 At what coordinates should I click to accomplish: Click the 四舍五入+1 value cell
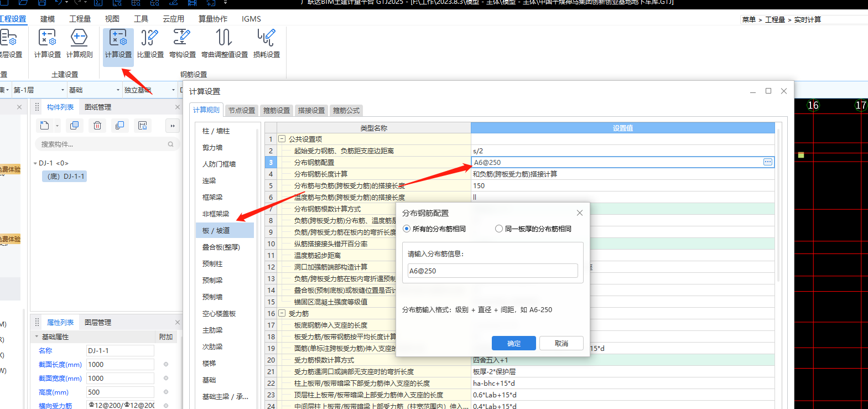pos(623,360)
